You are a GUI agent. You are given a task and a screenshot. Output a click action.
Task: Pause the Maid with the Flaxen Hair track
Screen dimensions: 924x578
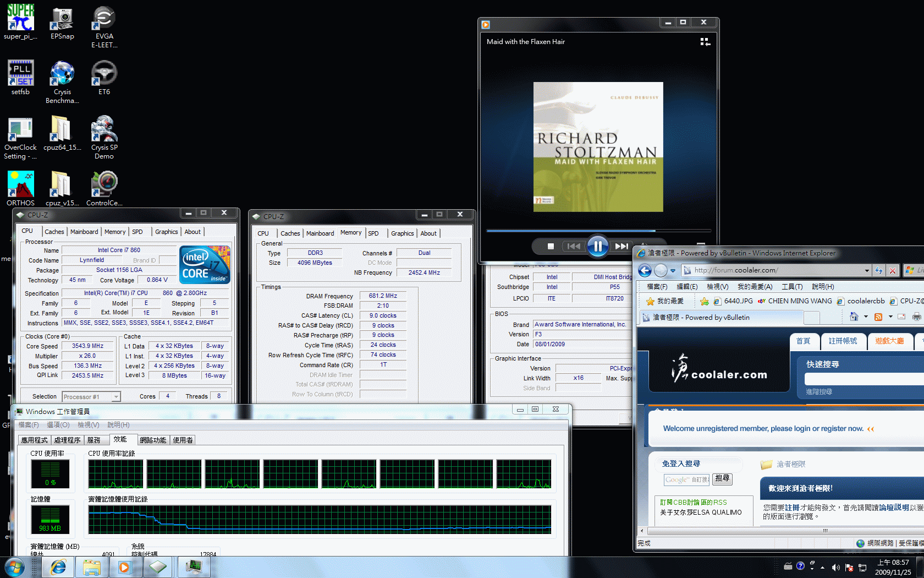(x=598, y=246)
